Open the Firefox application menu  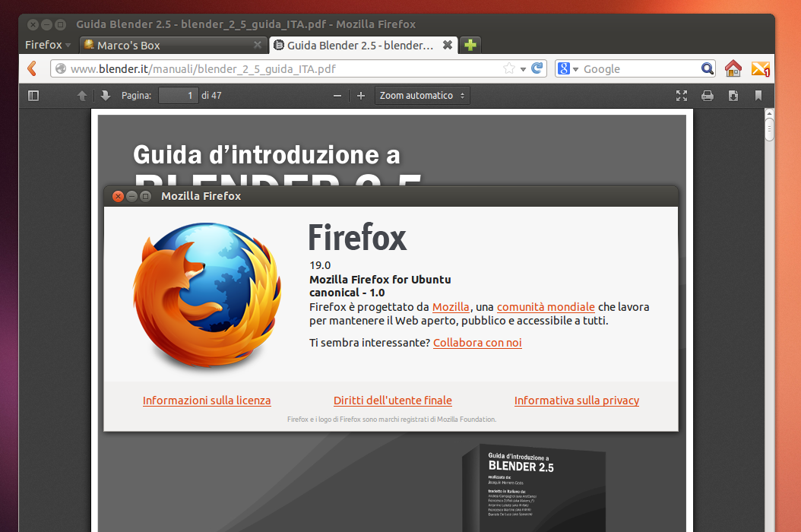pos(48,45)
